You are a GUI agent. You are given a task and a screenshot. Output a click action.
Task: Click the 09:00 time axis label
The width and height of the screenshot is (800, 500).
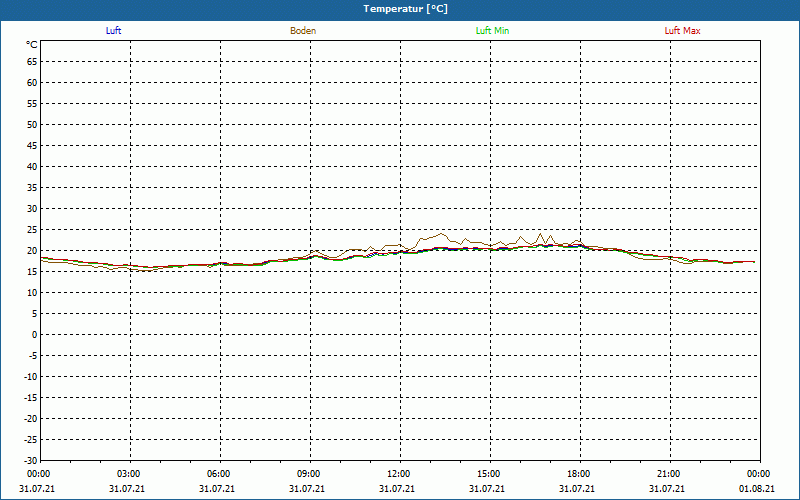pyautogui.click(x=308, y=474)
